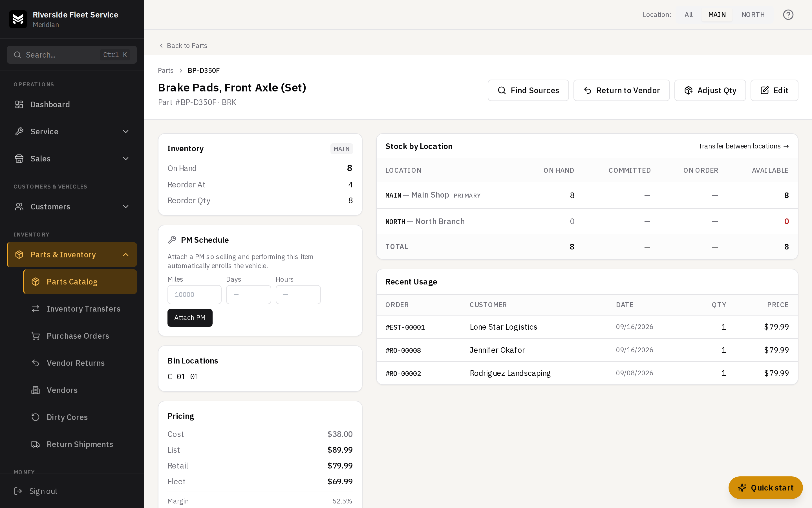Click the Vendor Returns undo icon
The image size is (812, 508).
(36, 363)
